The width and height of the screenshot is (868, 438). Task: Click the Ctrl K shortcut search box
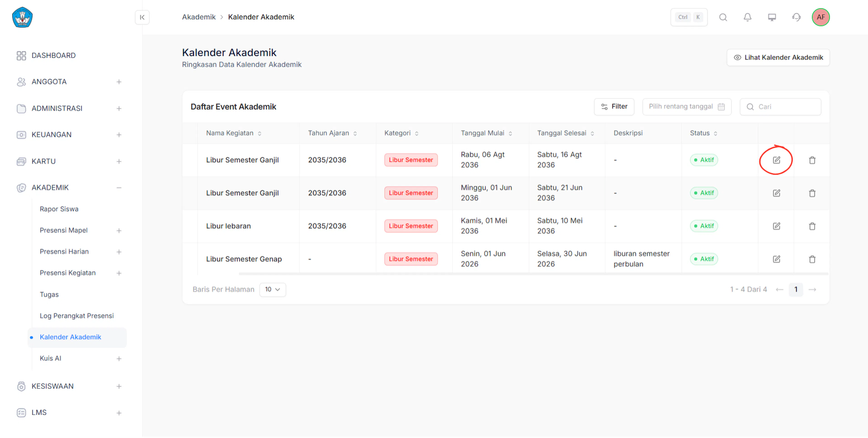[x=689, y=17]
